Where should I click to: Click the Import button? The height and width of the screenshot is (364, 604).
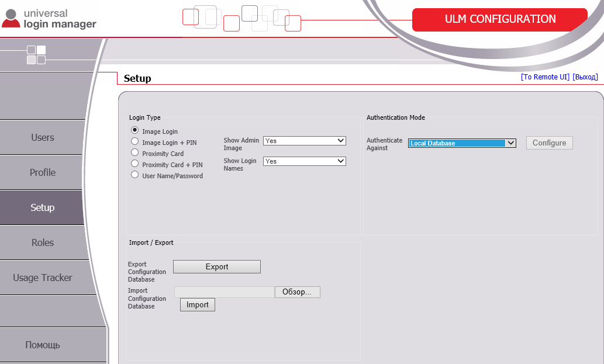tap(198, 305)
